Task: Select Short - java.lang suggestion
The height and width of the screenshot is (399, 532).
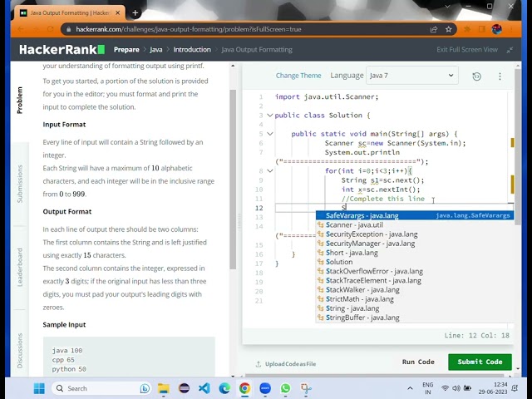Action: [x=415, y=253]
